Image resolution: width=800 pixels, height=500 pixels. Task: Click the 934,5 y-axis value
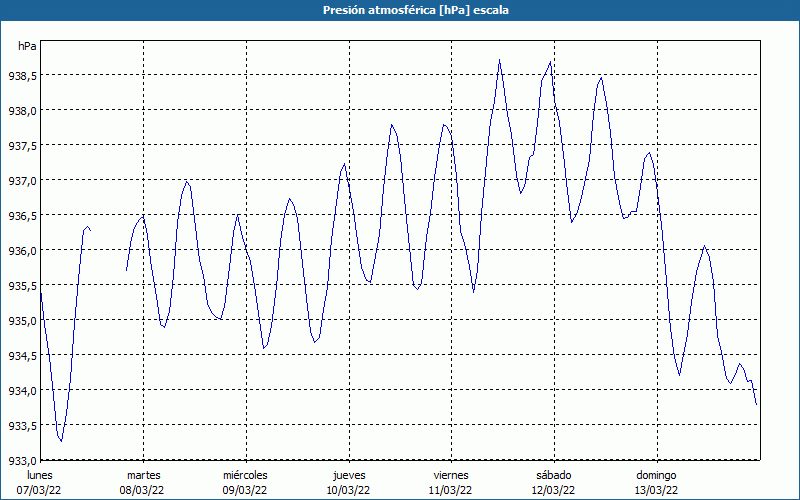pos(22,355)
